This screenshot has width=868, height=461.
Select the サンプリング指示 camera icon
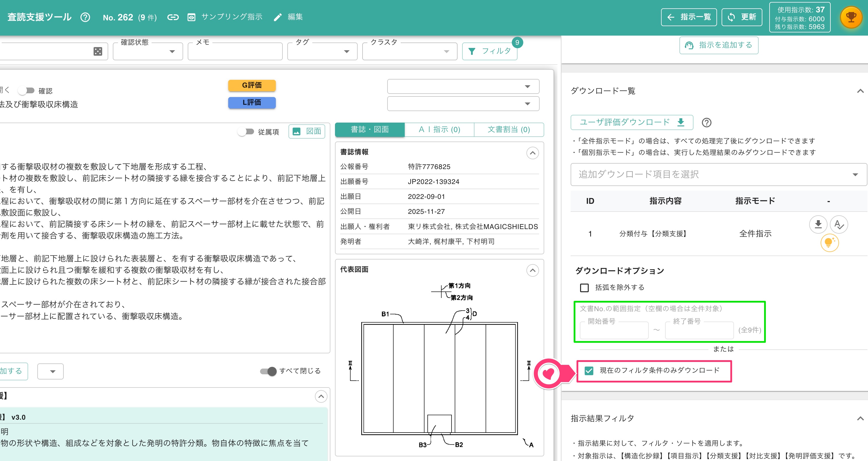coord(191,17)
